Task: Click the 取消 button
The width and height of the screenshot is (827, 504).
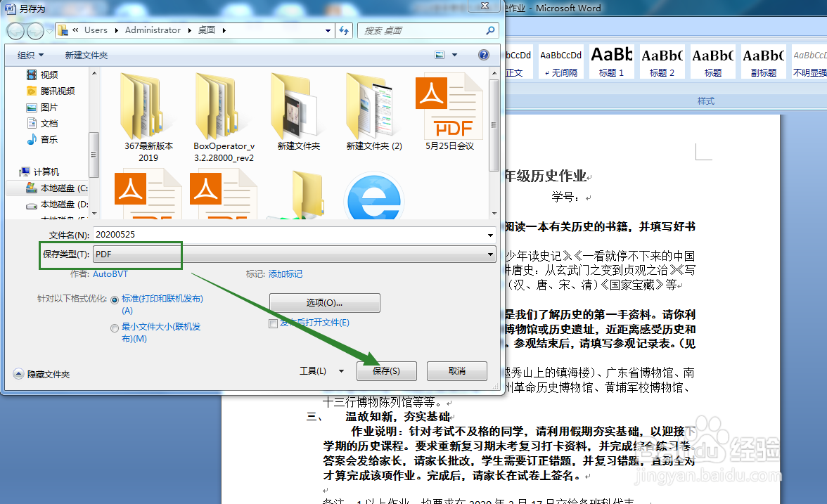Action: coord(457,371)
